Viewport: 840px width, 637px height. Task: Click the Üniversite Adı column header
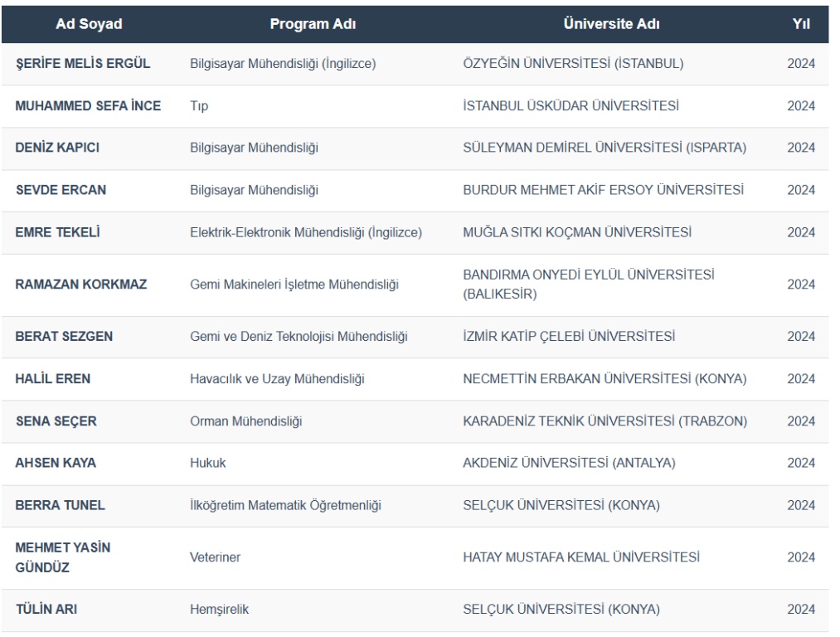pos(611,24)
